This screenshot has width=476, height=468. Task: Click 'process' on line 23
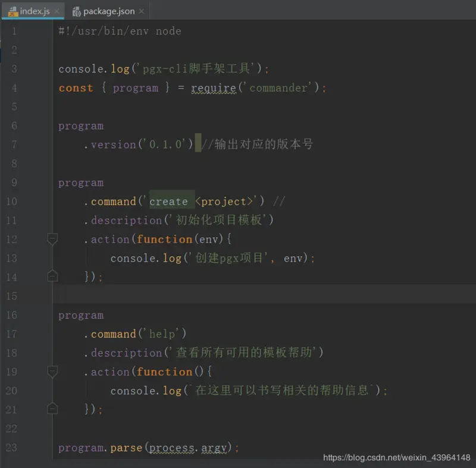(171, 448)
